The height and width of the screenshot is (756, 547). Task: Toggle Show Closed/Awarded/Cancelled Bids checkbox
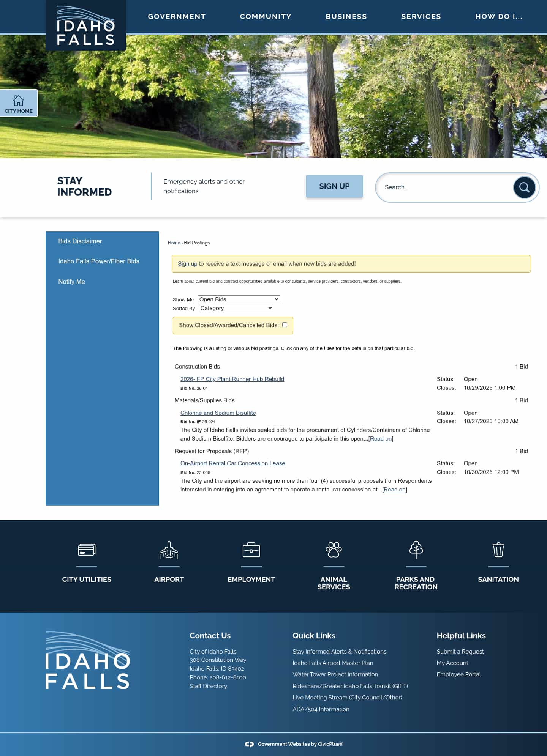285,325
